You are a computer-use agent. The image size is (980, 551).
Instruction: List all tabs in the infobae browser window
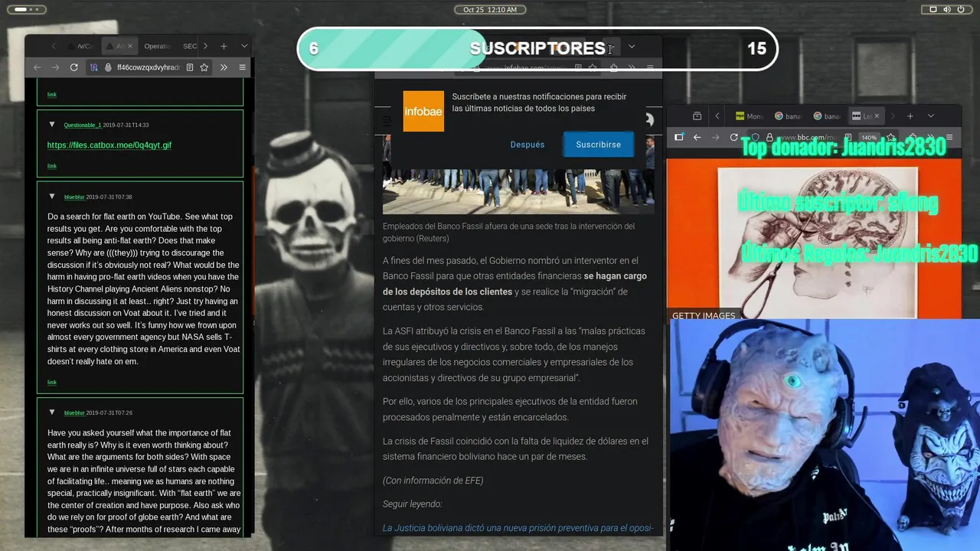click(x=632, y=47)
